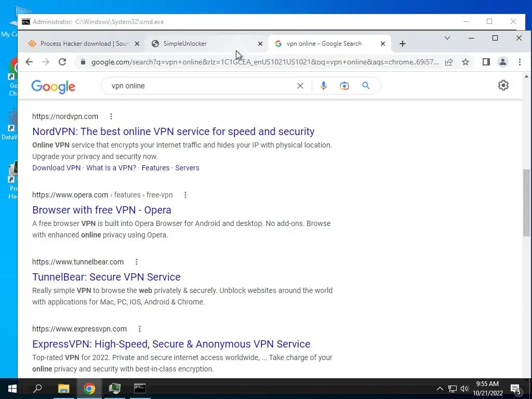Click the share this page icon

click(x=449, y=62)
